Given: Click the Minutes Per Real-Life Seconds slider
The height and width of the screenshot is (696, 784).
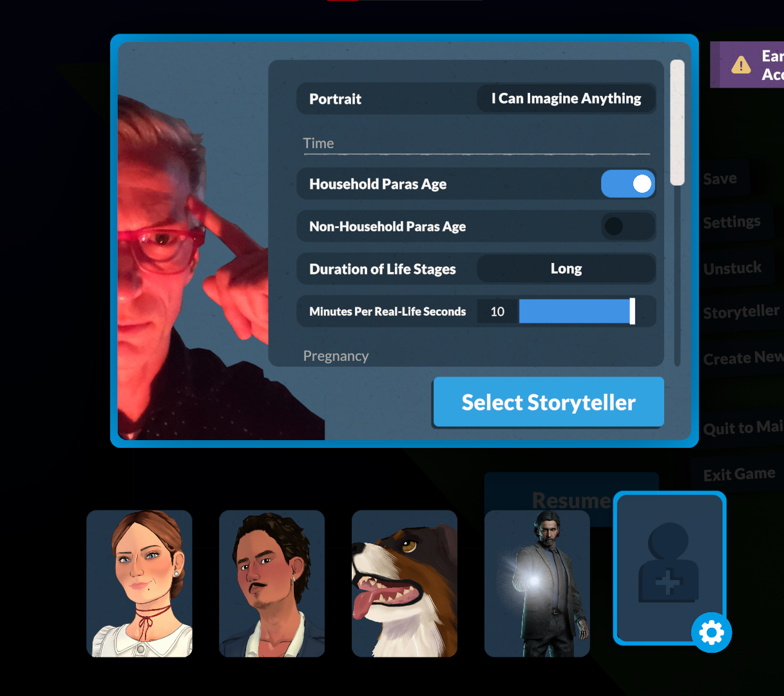Looking at the screenshot, I should 577,311.
